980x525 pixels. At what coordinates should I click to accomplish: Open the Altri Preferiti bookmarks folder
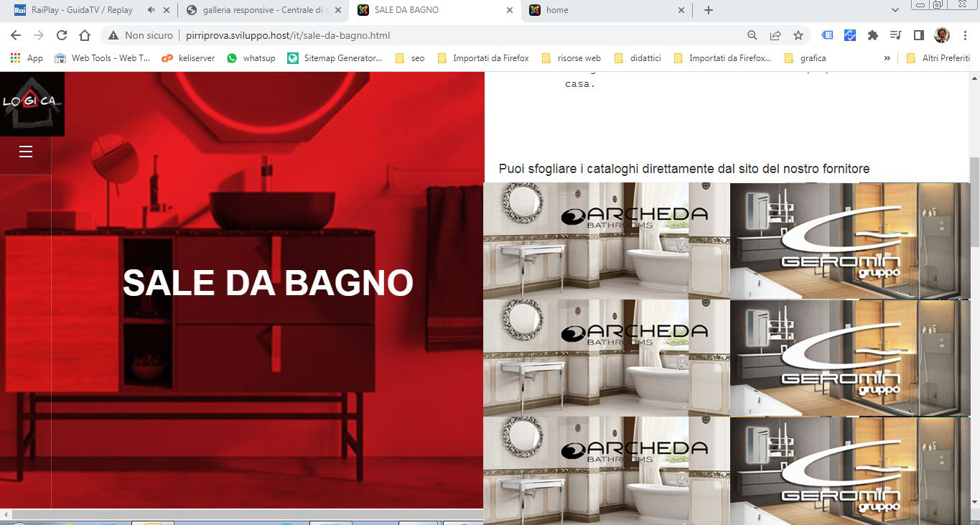tap(938, 58)
